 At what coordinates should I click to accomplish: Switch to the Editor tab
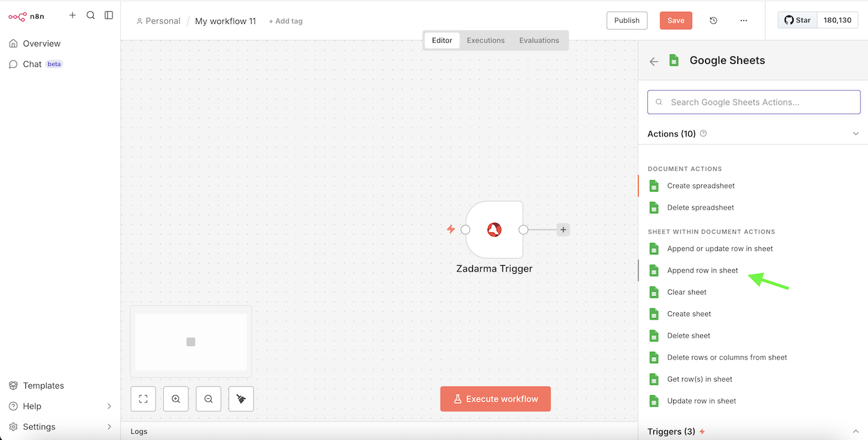point(442,40)
